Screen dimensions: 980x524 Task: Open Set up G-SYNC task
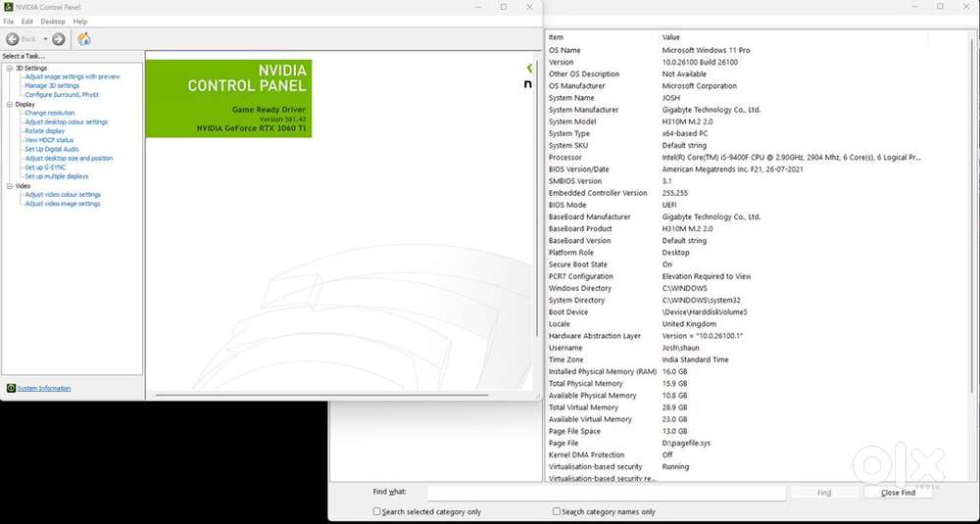pyautogui.click(x=45, y=167)
